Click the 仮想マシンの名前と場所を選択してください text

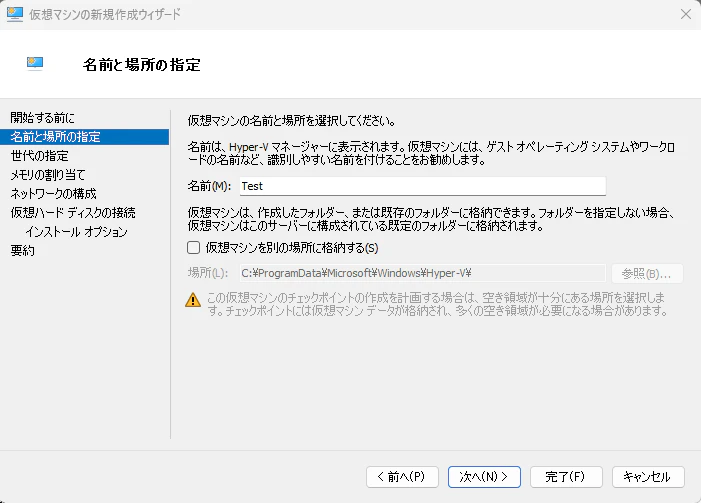coord(291,121)
